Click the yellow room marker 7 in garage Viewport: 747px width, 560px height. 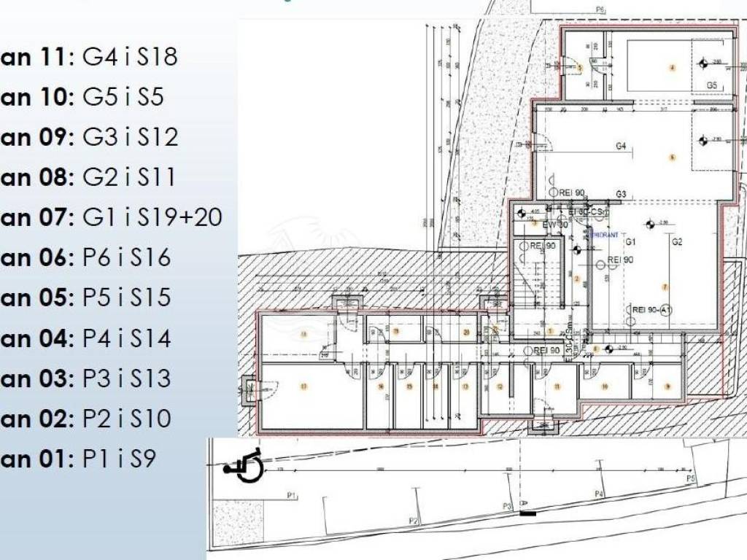665,287
